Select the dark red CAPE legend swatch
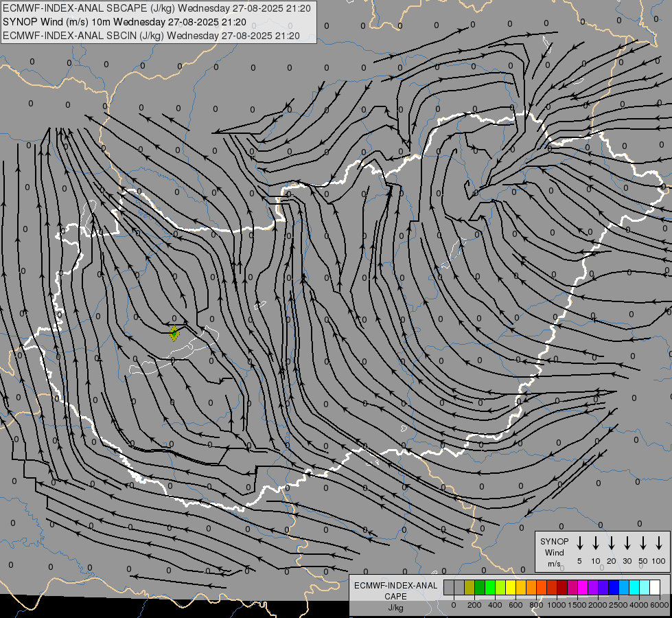This screenshot has height=618, width=672. 562,587
